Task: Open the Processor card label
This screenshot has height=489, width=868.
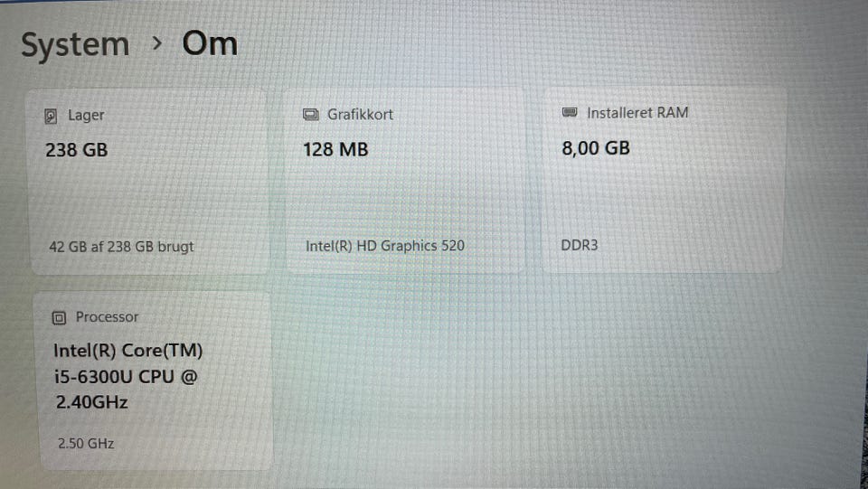Action: (107, 317)
